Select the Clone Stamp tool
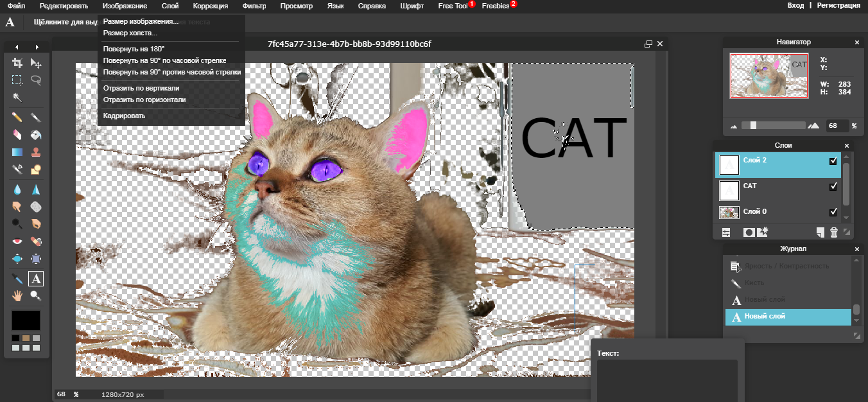868x402 pixels. coord(37,152)
